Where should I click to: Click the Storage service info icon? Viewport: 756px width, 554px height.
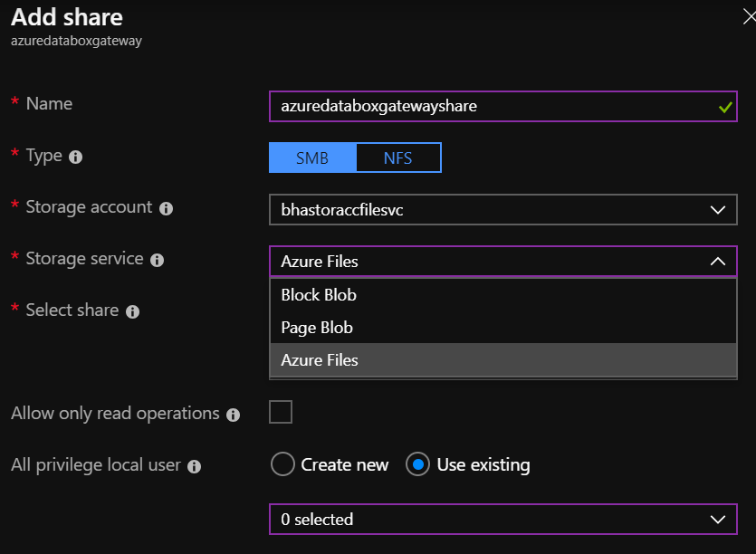coord(157,260)
